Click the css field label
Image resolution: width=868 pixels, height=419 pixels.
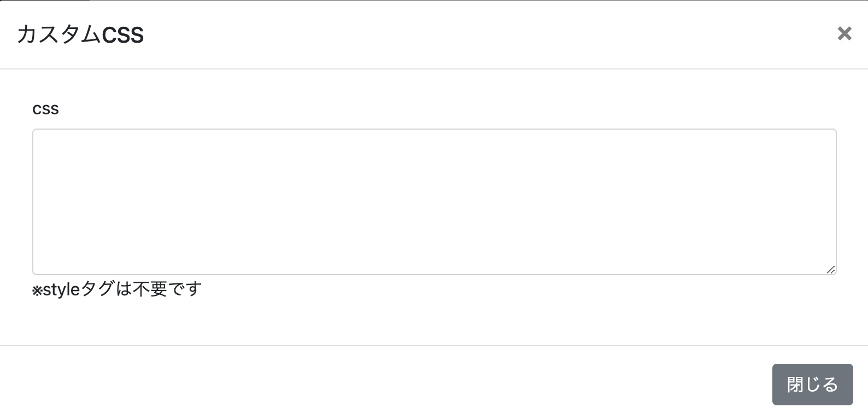[x=45, y=109]
